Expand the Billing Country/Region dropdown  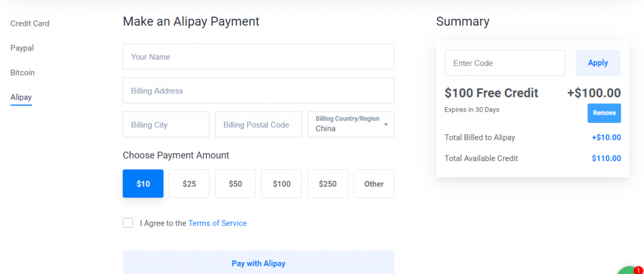350,124
